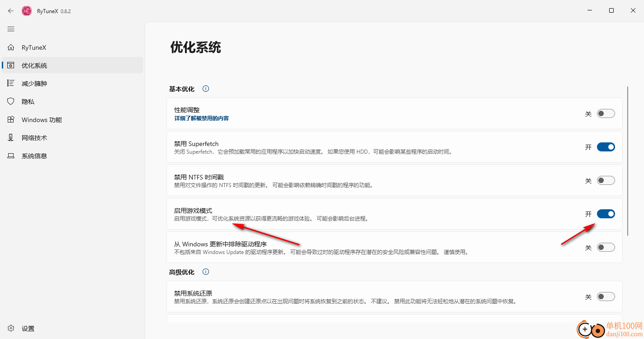Click the 高级优化 section heading
Viewport: 644px width, 339px height.
[x=182, y=272]
